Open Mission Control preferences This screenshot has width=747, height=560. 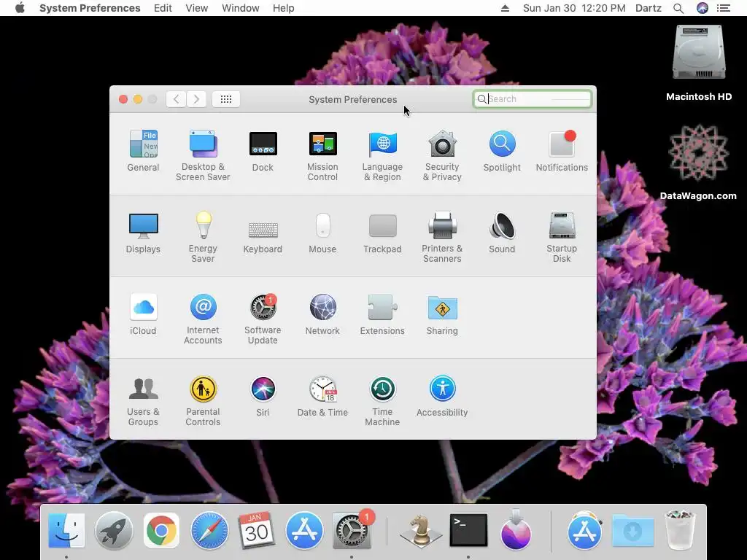(322, 155)
